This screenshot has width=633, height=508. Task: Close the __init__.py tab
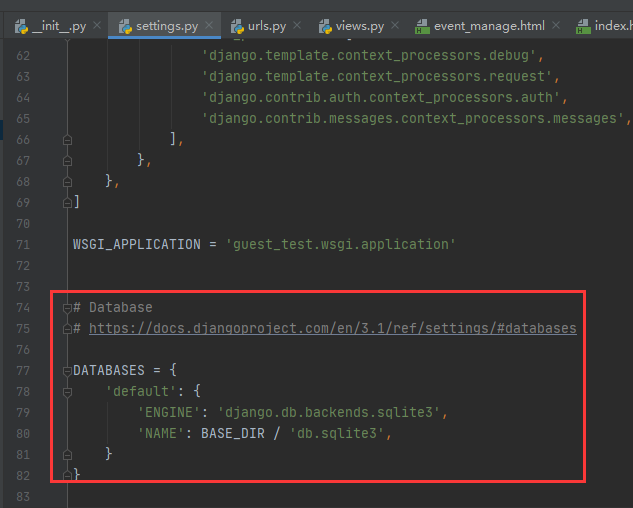pyautogui.click(x=97, y=25)
